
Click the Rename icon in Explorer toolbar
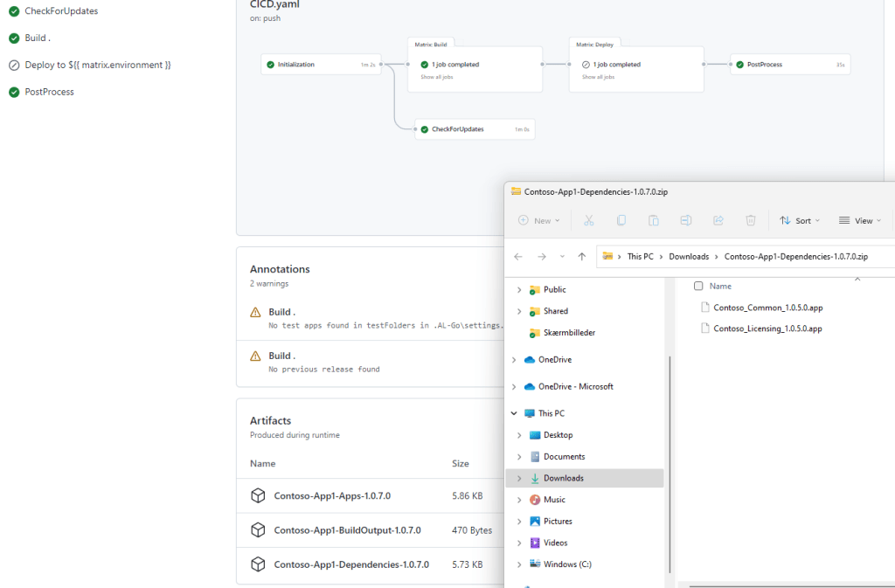coord(686,221)
